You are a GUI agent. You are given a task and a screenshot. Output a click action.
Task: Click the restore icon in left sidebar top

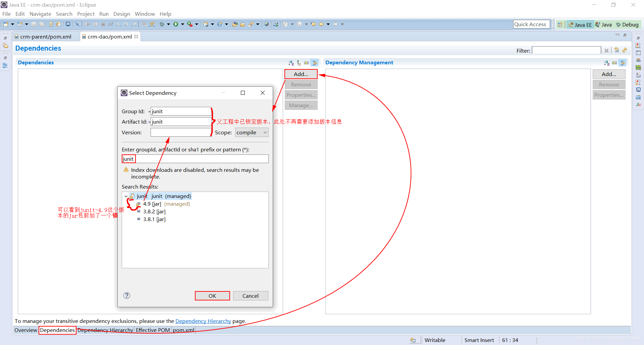(x=5, y=38)
